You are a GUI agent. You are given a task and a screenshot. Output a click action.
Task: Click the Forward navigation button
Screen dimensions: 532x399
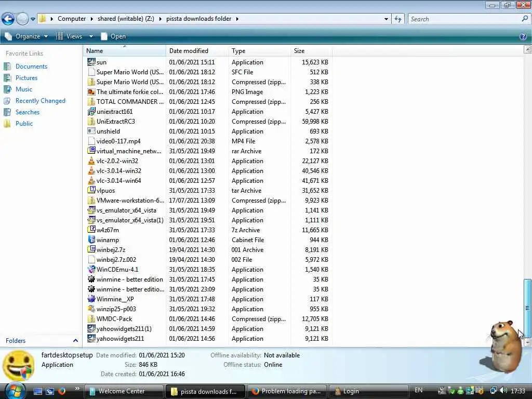point(22,19)
